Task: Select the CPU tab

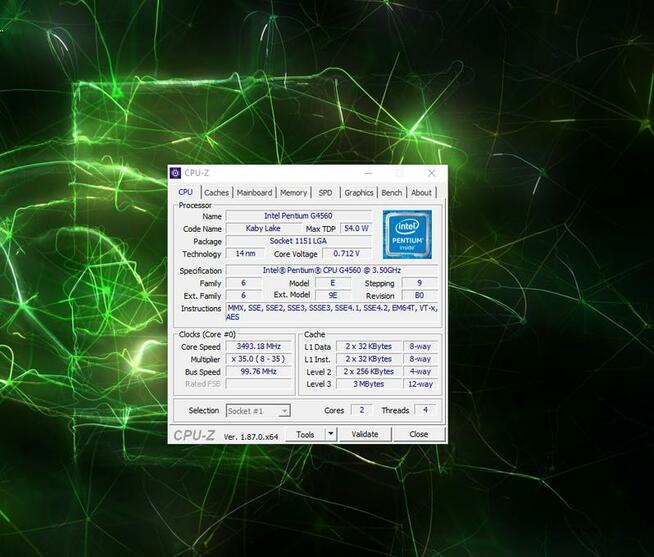Action: 186,192
